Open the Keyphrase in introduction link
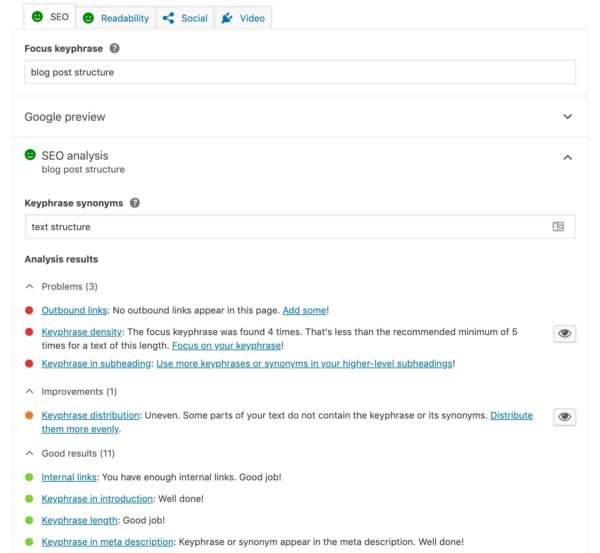Image resolution: width=600 pixels, height=553 pixels. point(97,499)
